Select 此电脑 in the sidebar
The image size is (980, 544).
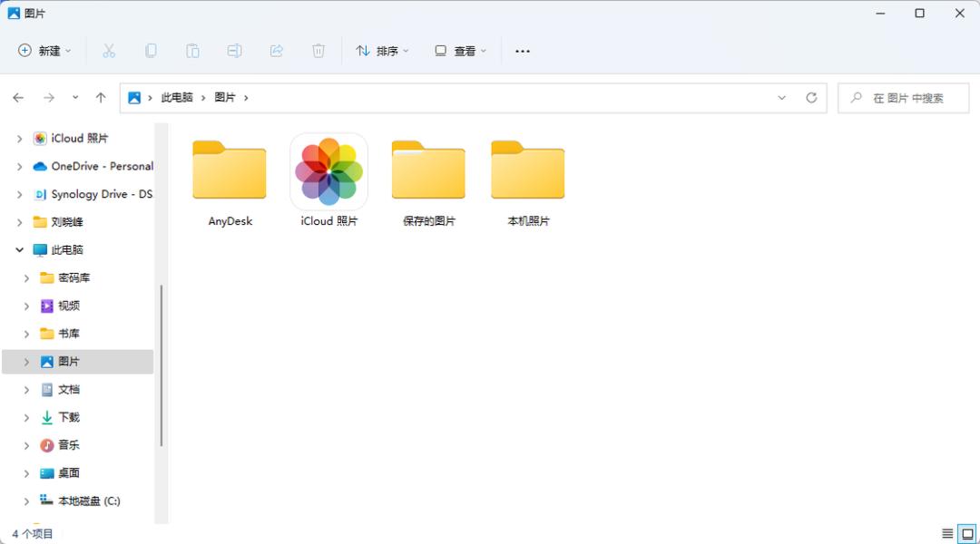coord(67,250)
